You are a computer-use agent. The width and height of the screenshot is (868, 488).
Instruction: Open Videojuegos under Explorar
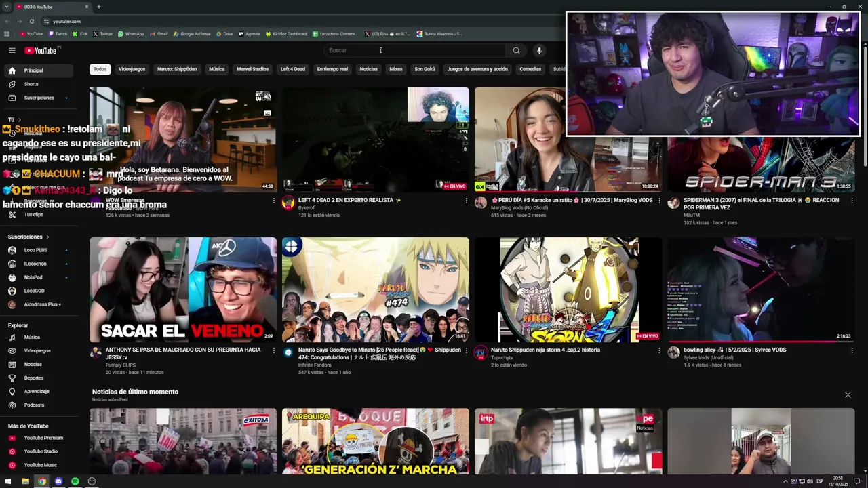pyautogui.click(x=38, y=350)
